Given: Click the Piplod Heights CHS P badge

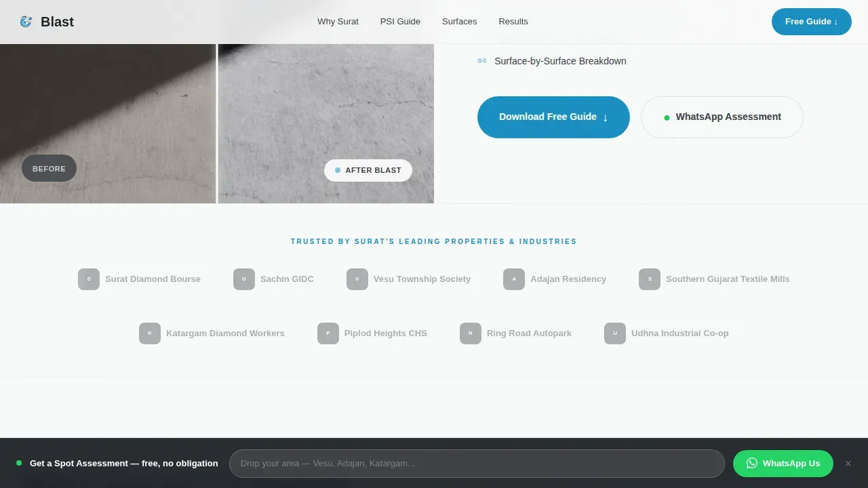Looking at the screenshot, I should (x=328, y=333).
